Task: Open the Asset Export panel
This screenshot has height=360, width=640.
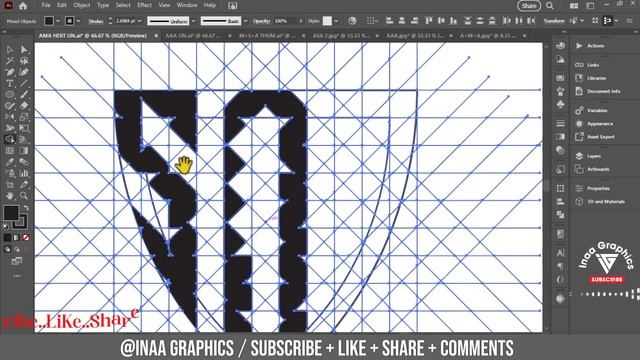Action: [600, 137]
